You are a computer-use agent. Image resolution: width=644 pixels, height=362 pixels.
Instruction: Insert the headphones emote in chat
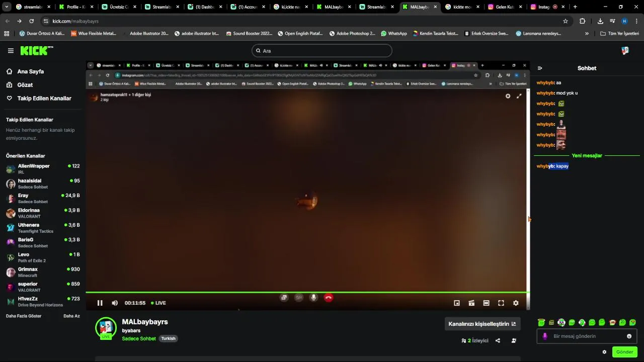click(561, 322)
